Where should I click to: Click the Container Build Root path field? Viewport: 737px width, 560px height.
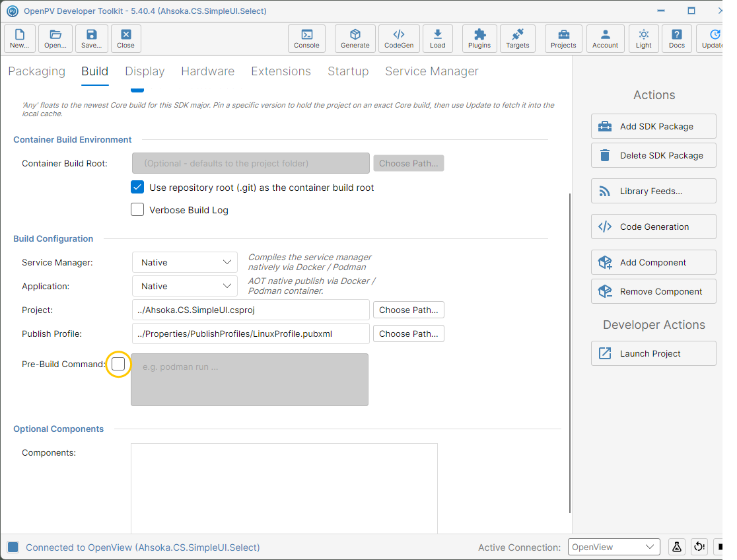[250, 163]
